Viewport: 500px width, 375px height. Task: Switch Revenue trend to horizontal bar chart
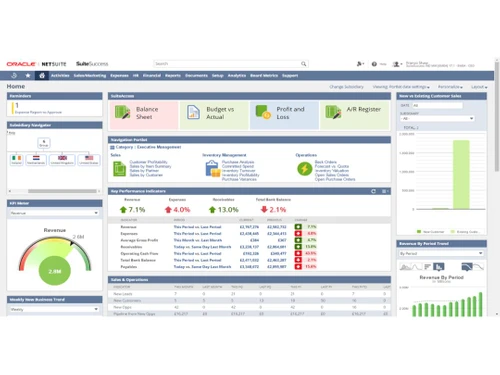coord(427,267)
